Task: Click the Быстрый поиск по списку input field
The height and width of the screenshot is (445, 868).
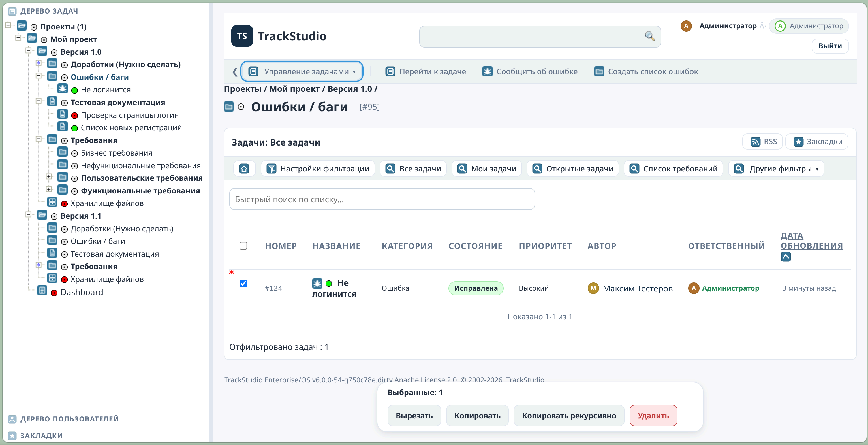Action: click(x=381, y=199)
